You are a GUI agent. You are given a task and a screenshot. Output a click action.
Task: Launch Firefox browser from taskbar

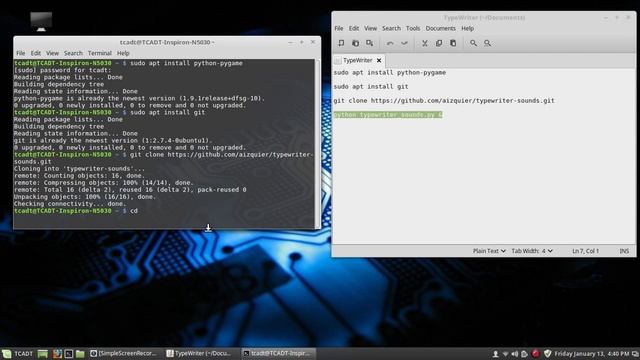coord(57,353)
